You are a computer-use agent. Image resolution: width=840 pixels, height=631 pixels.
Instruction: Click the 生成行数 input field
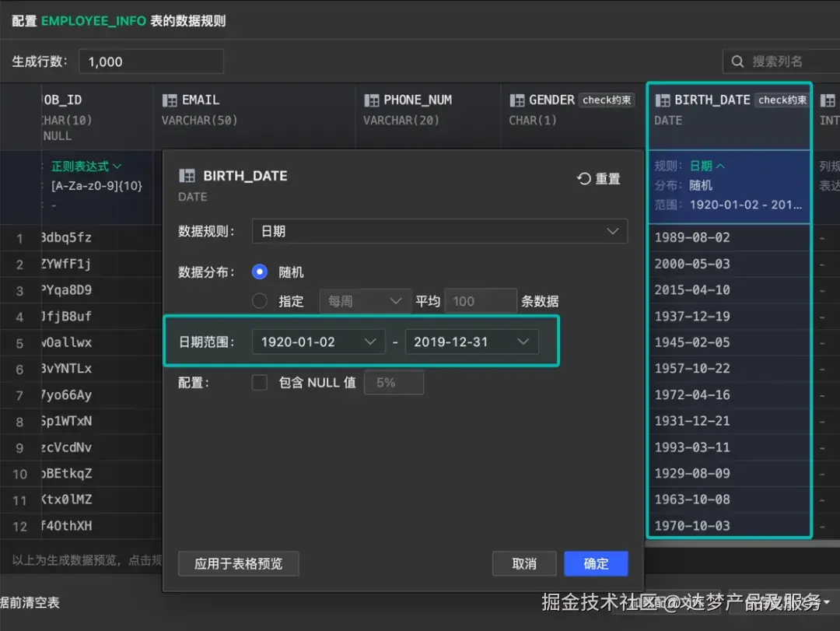(151, 61)
